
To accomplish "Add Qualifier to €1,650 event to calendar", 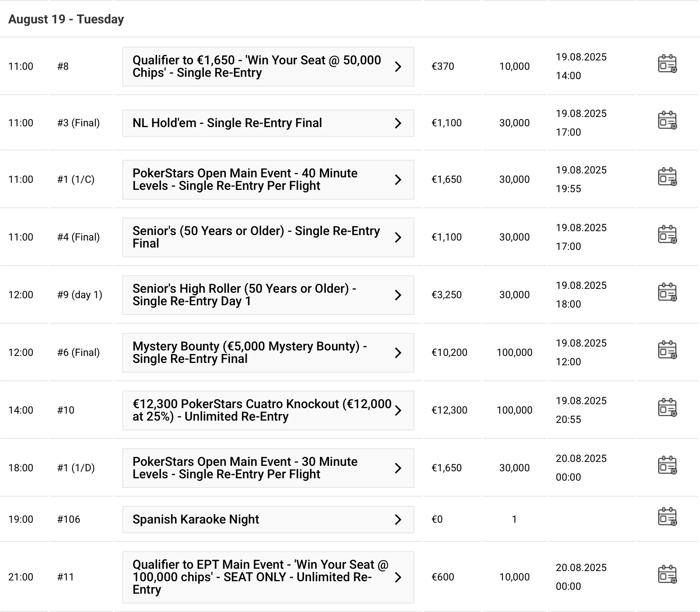I will click(x=667, y=64).
